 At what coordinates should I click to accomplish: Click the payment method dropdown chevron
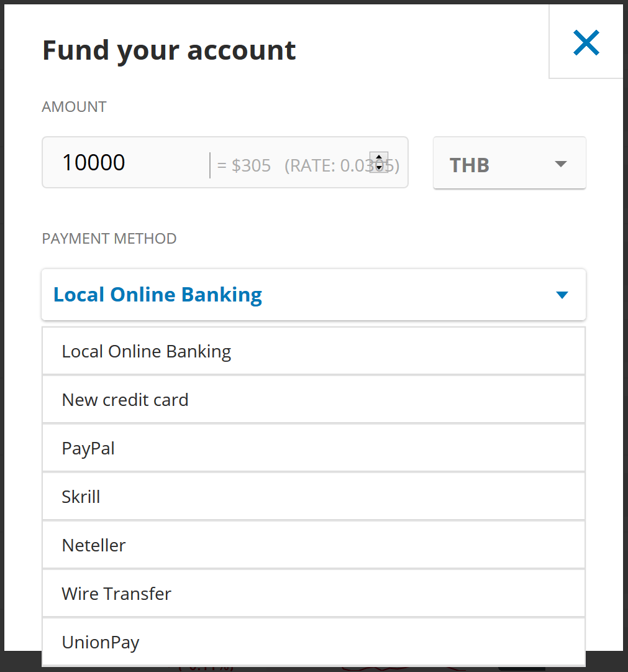561,295
